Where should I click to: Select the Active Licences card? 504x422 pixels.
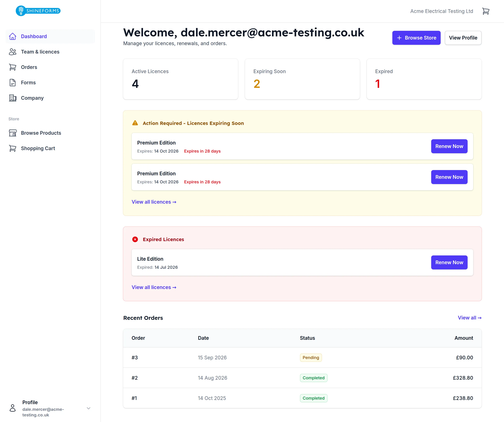[x=180, y=79]
